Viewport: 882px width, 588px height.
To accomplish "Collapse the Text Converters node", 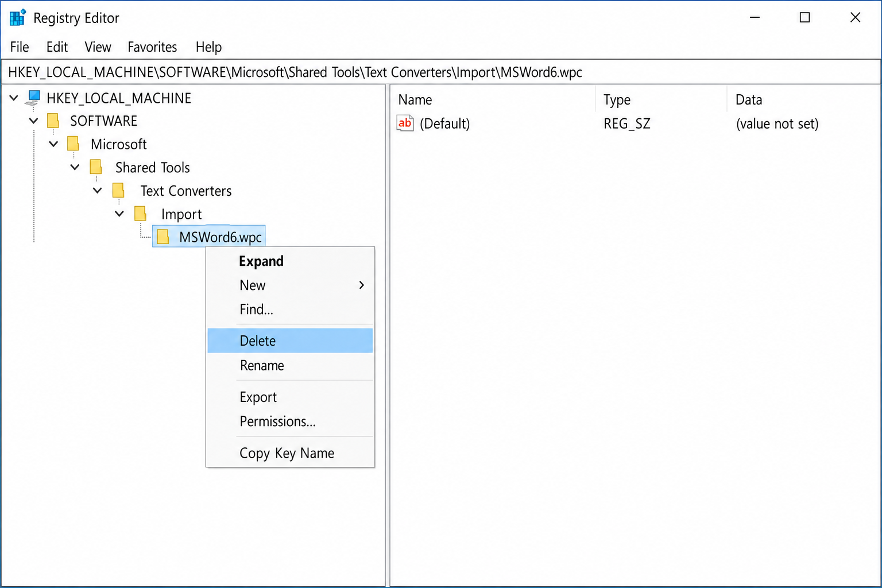I will coord(98,190).
